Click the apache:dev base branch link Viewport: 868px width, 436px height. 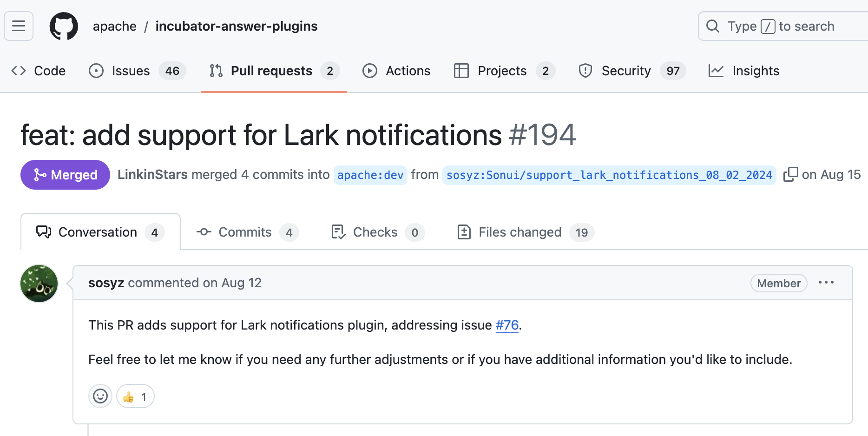coord(370,175)
